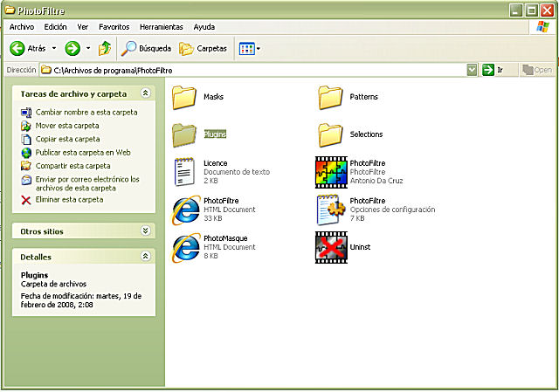The image size is (559, 392).
Task: Open the Edición menu
Action: (55, 27)
